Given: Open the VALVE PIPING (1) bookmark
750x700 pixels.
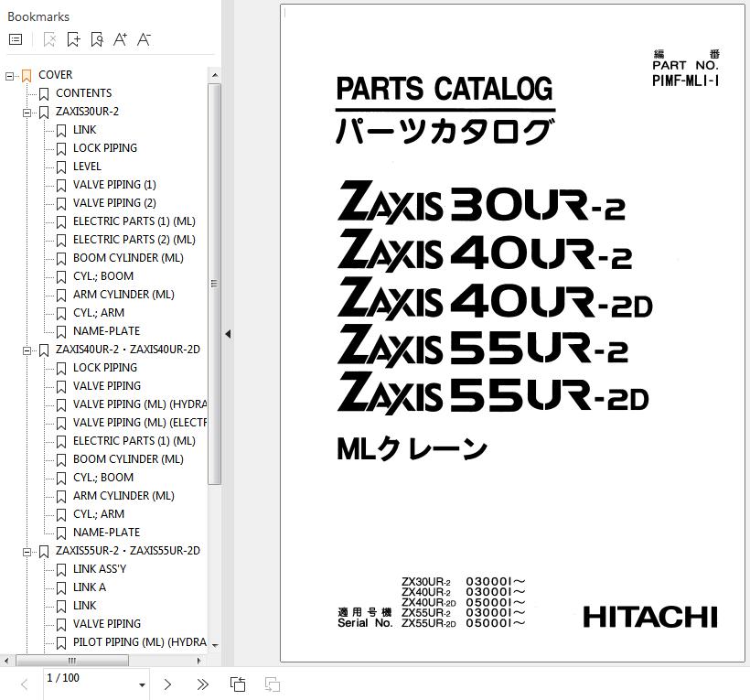Looking at the screenshot, I should click(x=115, y=185).
